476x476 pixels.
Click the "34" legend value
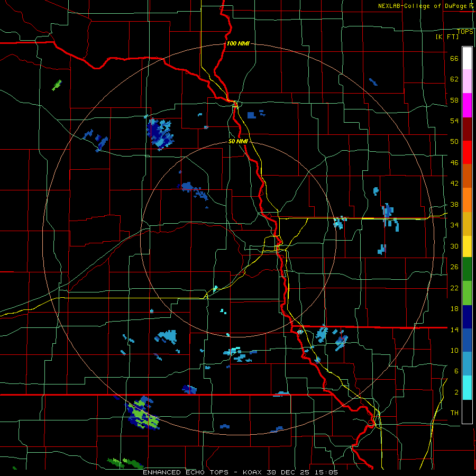click(x=454, y=225)
